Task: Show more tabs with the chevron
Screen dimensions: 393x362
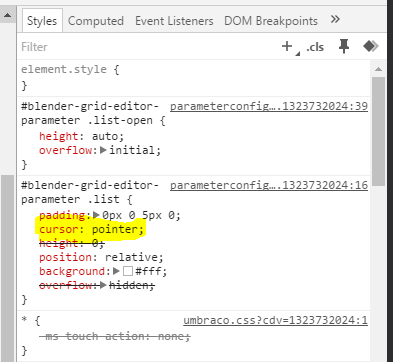Action: coord(335,19)
